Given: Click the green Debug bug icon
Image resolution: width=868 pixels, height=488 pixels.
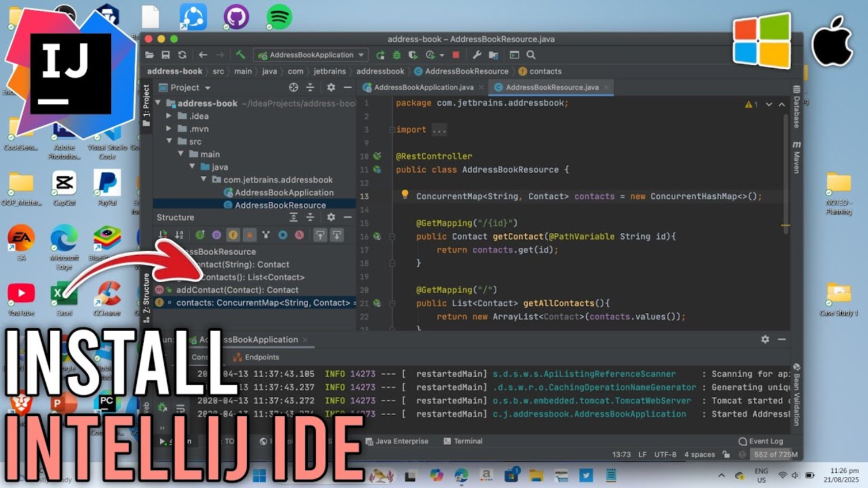Looking at the screenshot, I should pos(397,55).
